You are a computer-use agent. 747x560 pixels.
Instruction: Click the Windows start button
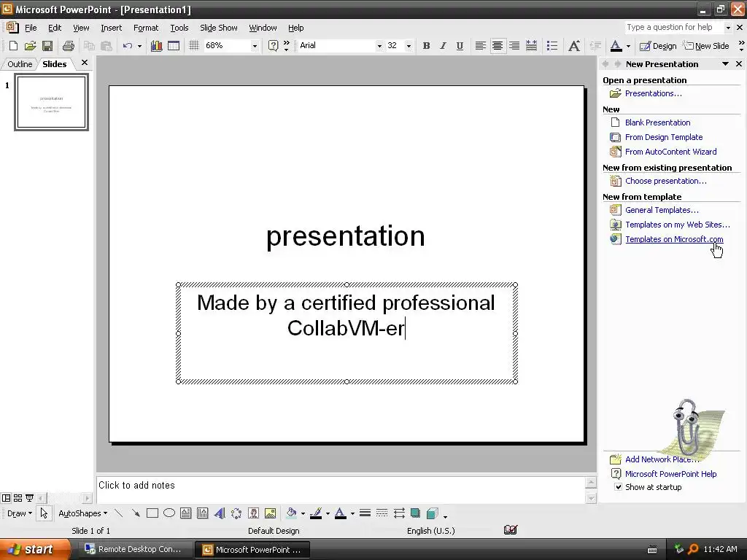[x=34, y=549]
